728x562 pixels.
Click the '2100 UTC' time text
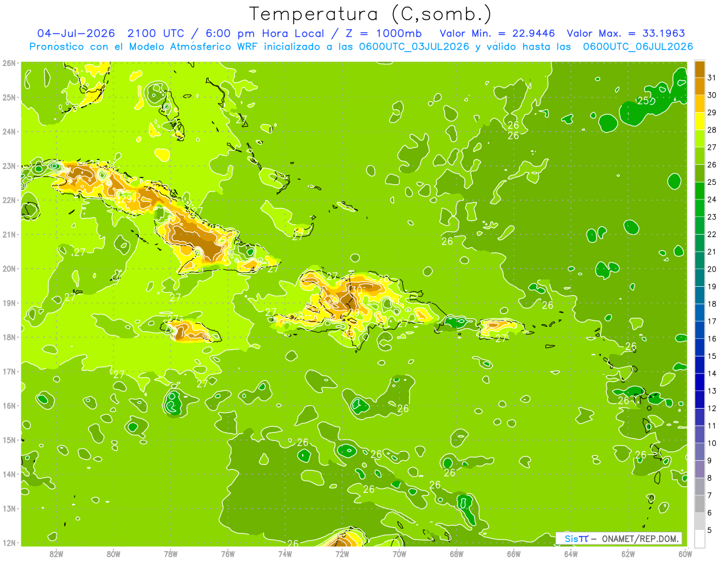(156, 33)
